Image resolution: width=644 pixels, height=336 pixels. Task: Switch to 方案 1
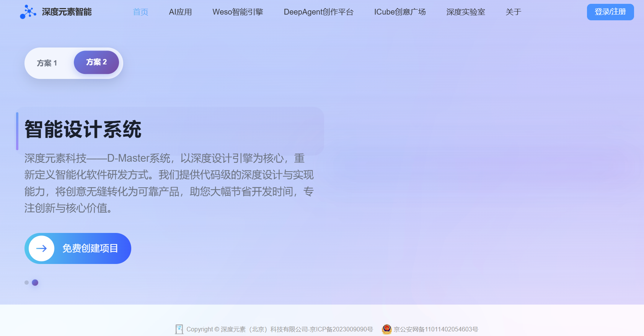tap(47, 63)
